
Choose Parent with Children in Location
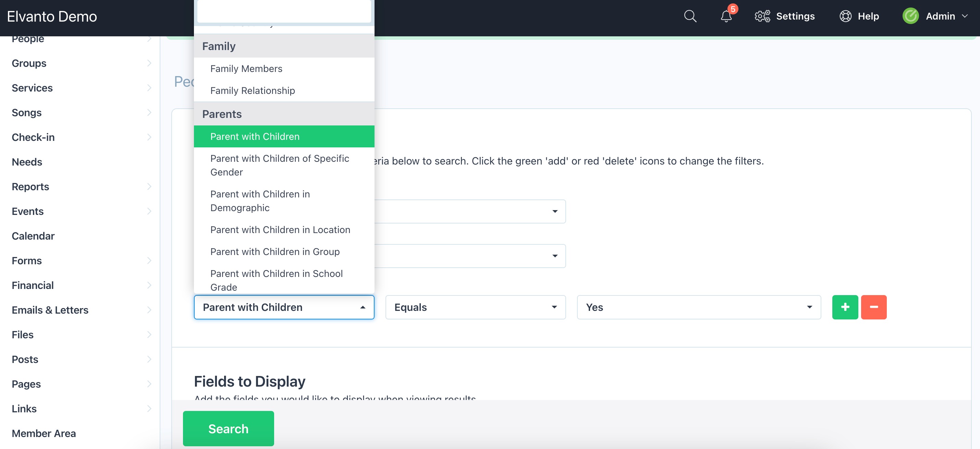point(280,230)
